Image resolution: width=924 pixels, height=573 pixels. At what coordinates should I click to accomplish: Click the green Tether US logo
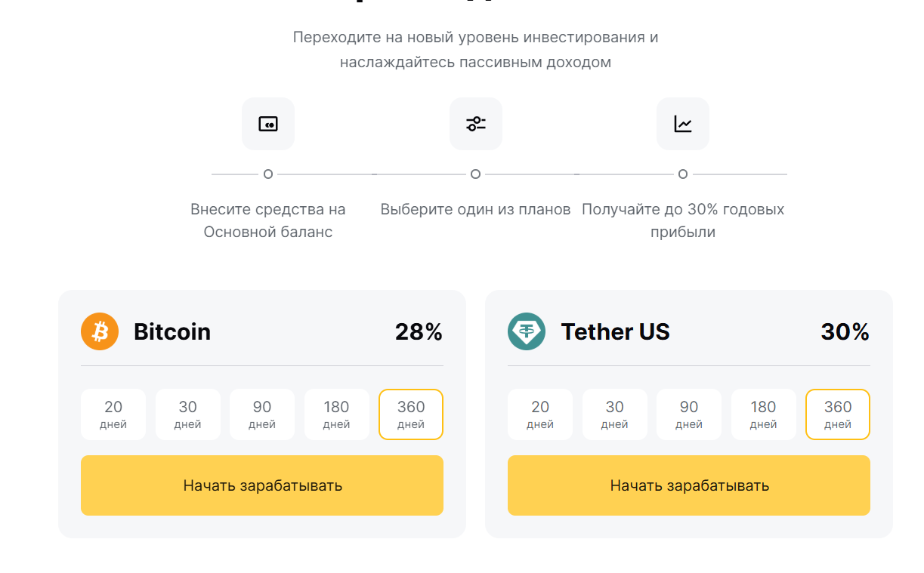pos(527,331)
